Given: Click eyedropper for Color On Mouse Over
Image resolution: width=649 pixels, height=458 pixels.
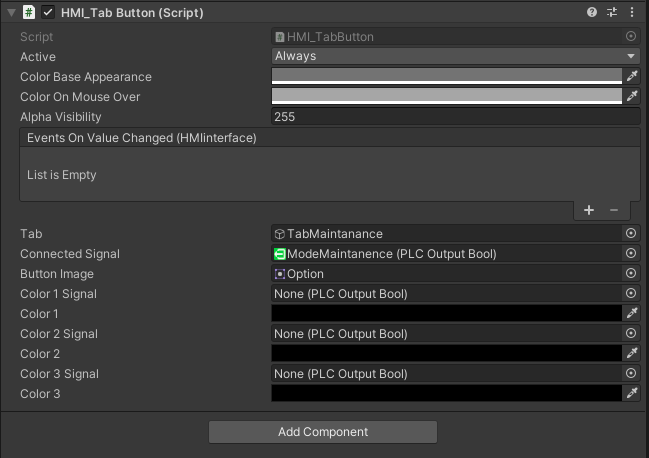Looking at the screenshot, I should pos(631,97).
